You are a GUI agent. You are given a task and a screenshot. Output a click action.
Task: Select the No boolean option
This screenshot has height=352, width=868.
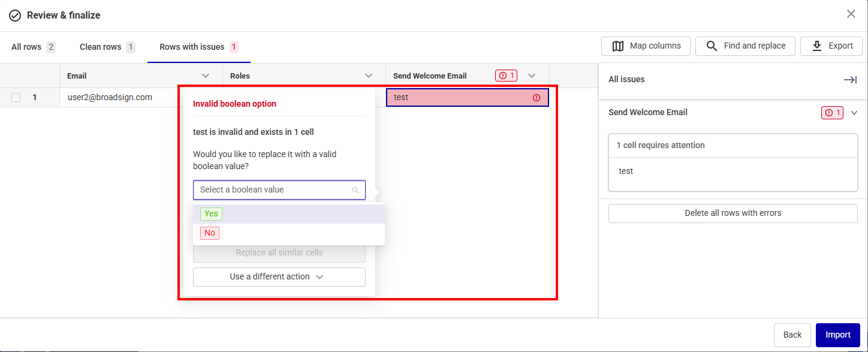(210, 233)
